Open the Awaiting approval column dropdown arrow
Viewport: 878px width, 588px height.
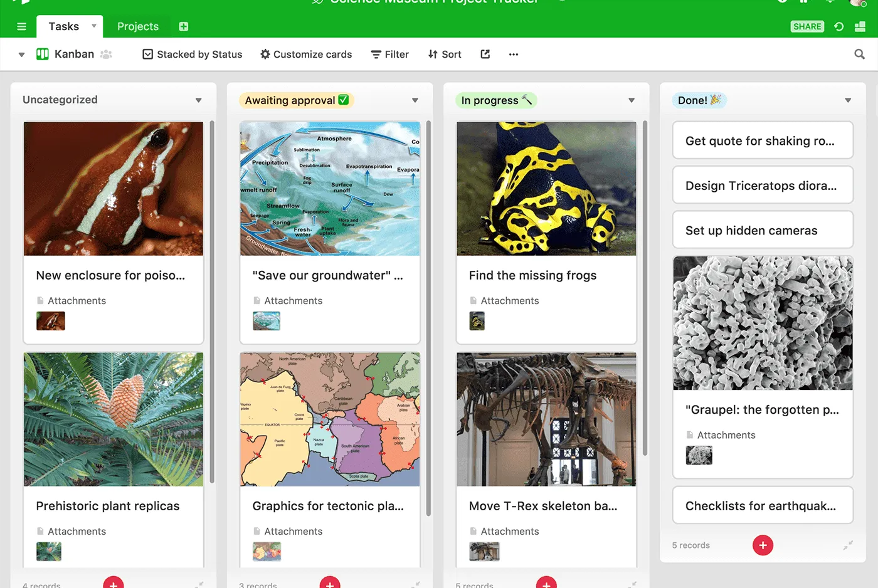coord(415,100)
